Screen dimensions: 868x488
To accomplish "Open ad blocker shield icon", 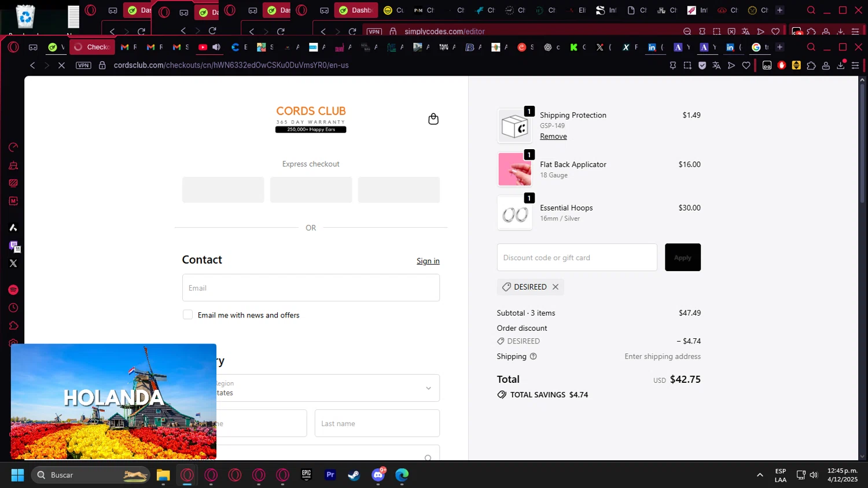I will (702, 65).
